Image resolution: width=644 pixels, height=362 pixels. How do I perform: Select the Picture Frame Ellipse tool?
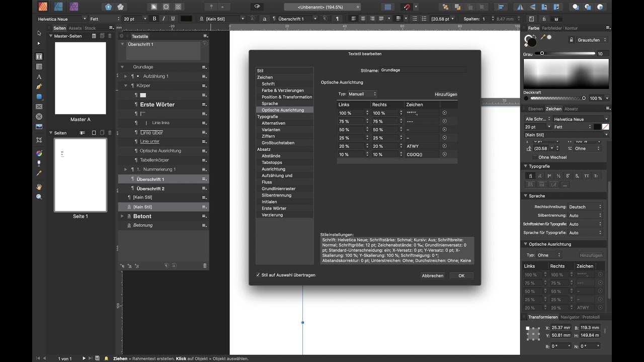(39, 117)
